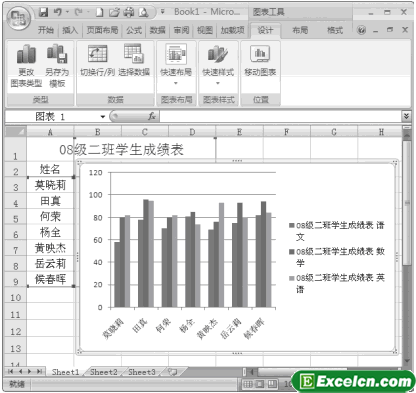Quick print icon in title bar
Image resolution: width=416 pixels, height=393 pixels.
[x=129, y=13]
